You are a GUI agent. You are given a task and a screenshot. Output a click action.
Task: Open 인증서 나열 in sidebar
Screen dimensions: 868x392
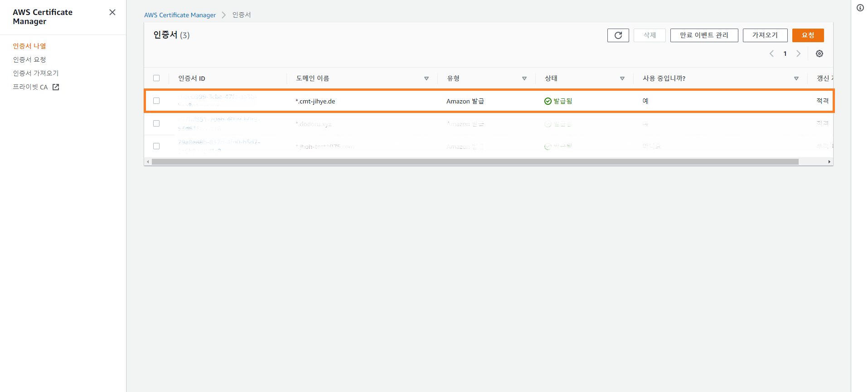pos(29,46)
